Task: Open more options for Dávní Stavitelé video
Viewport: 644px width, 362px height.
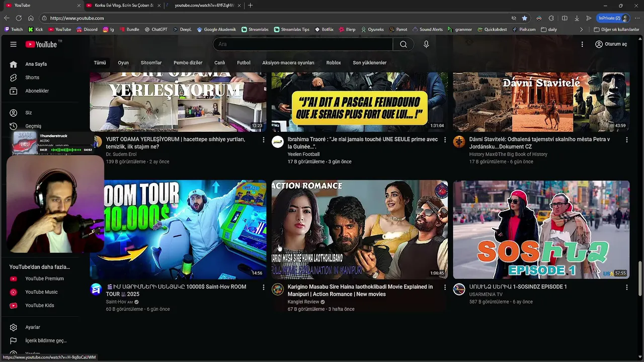Action: (626, 140)
